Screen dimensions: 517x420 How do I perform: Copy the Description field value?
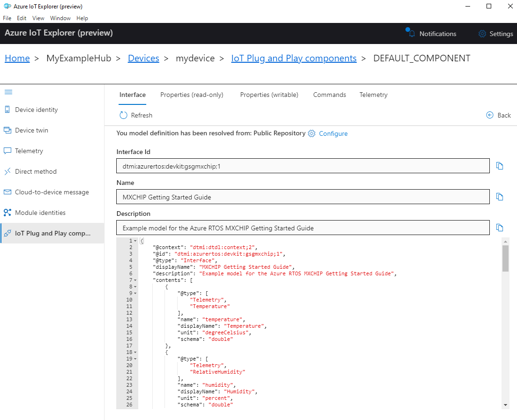pyautogui.click(x=500, y=228)
